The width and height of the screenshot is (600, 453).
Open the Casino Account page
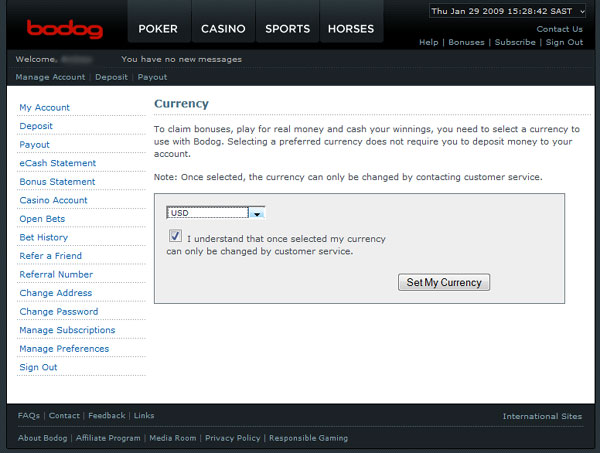[x=53, y=200]
